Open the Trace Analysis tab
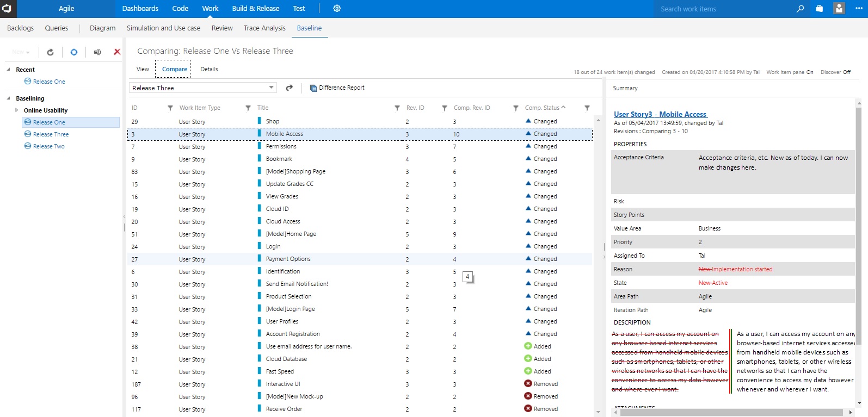 (264, 28)
